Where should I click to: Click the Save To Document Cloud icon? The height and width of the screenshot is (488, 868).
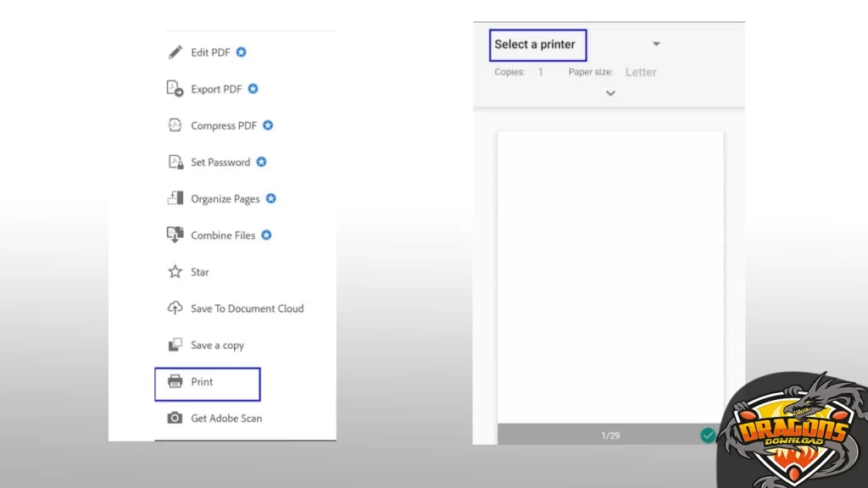tap(175, 308)
